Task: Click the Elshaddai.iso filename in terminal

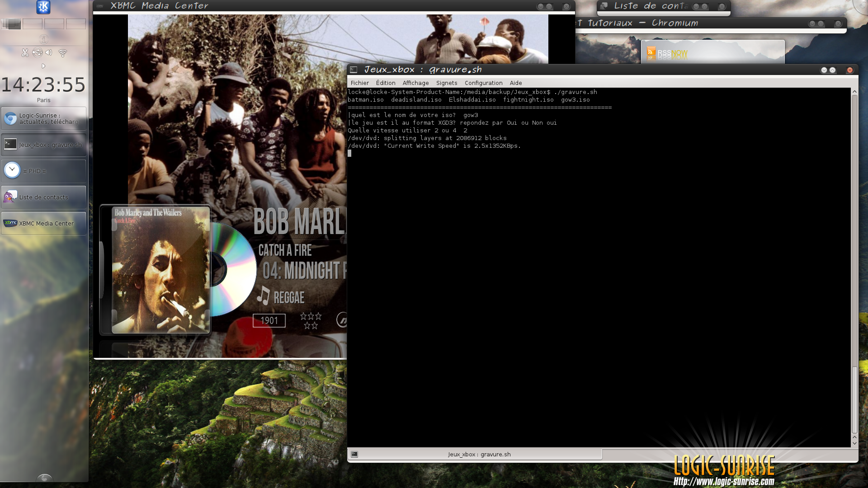Action: coord(472,100)
